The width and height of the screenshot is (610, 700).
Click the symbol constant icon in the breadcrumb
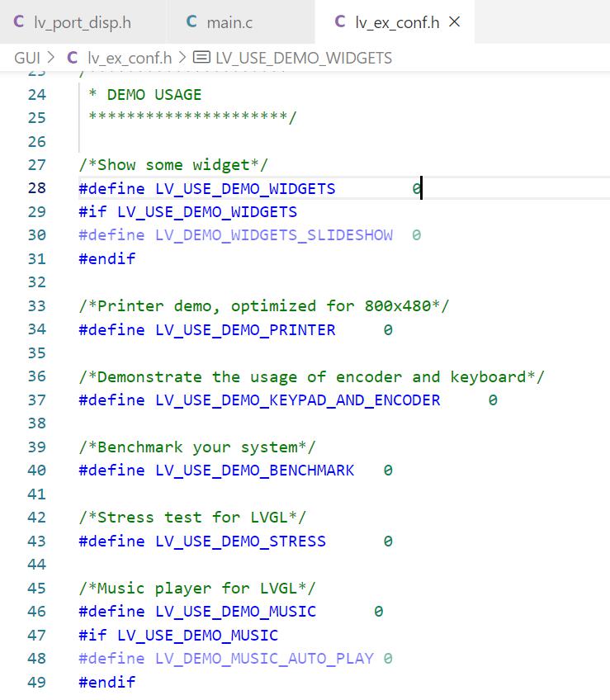point(201,58)
